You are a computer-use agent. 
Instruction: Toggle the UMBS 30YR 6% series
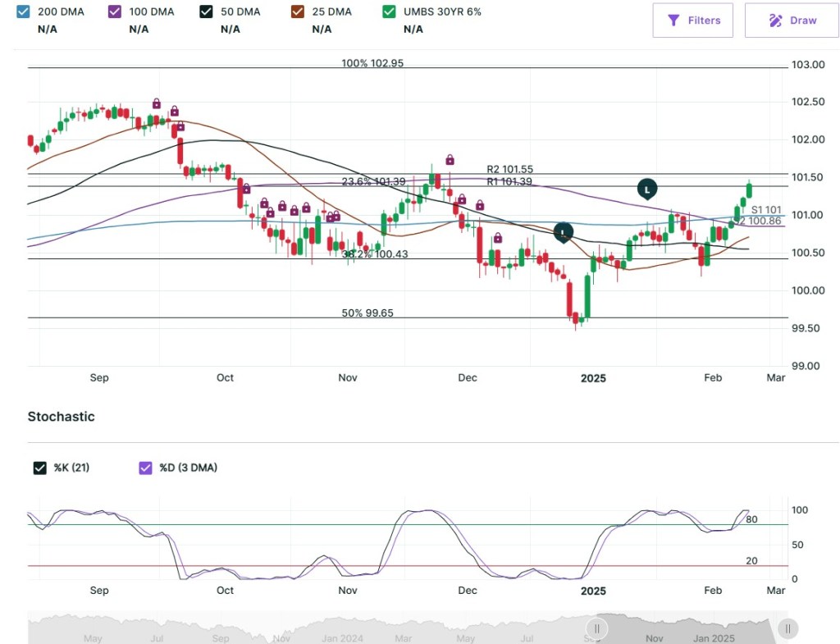point(390,11)
